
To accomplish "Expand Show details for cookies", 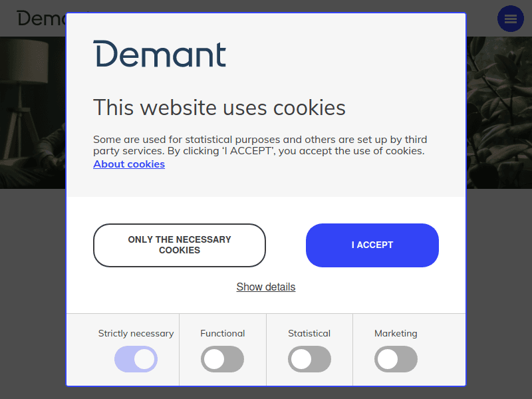I will [266, 287].
